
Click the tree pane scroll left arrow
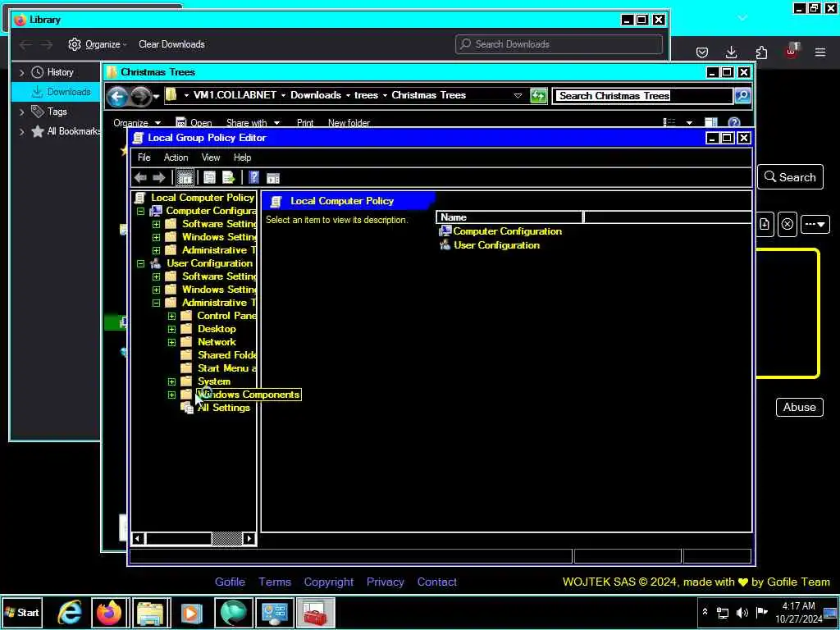tap(138, 538)
